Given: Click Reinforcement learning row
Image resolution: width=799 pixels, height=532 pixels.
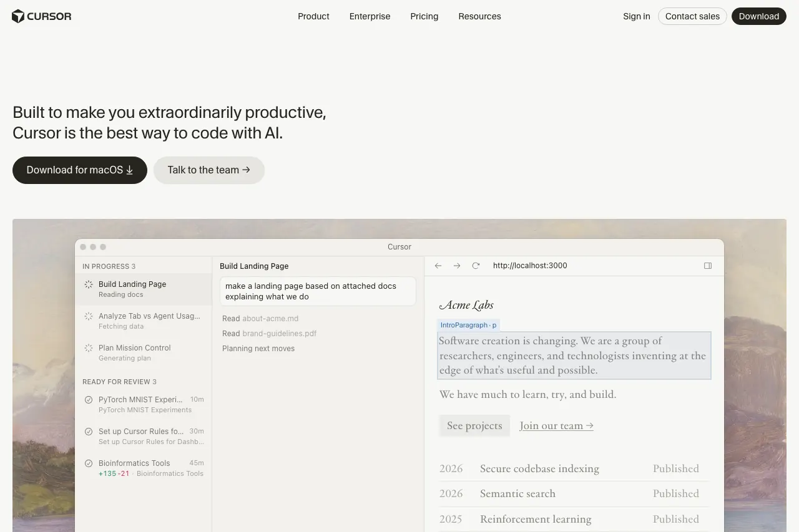Looking at the screenshot, I should (x=574, y=519).
